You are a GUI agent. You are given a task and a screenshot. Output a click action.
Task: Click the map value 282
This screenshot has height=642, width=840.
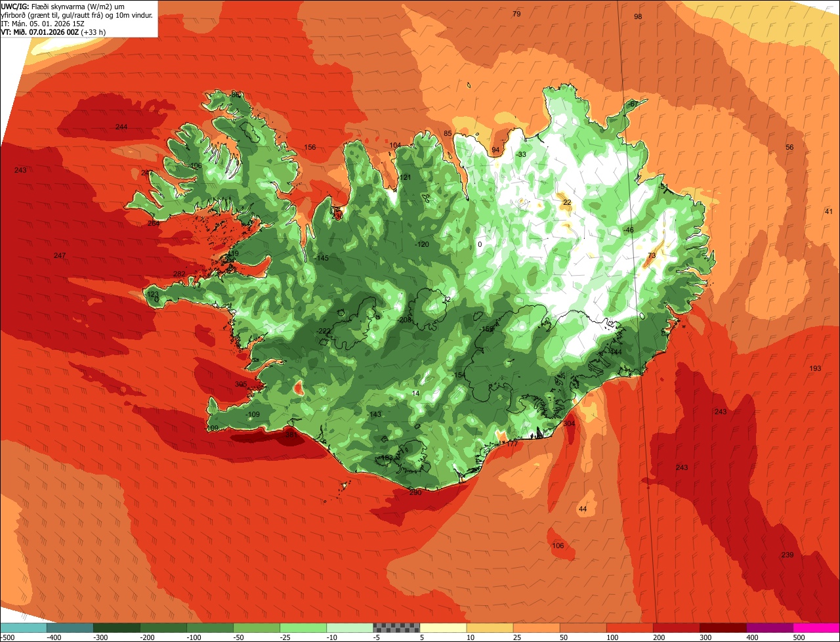pos(178,274)
